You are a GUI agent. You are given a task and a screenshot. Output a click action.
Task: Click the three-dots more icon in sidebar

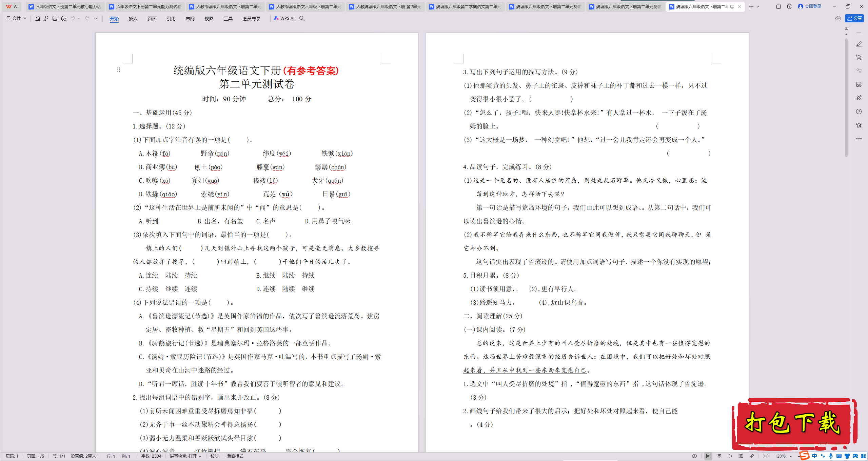(859, 139)
